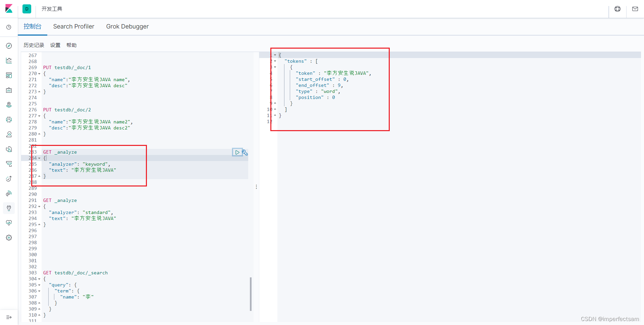
Task: Click the desc2 line at 279
Action: click(x=90, y=128)
